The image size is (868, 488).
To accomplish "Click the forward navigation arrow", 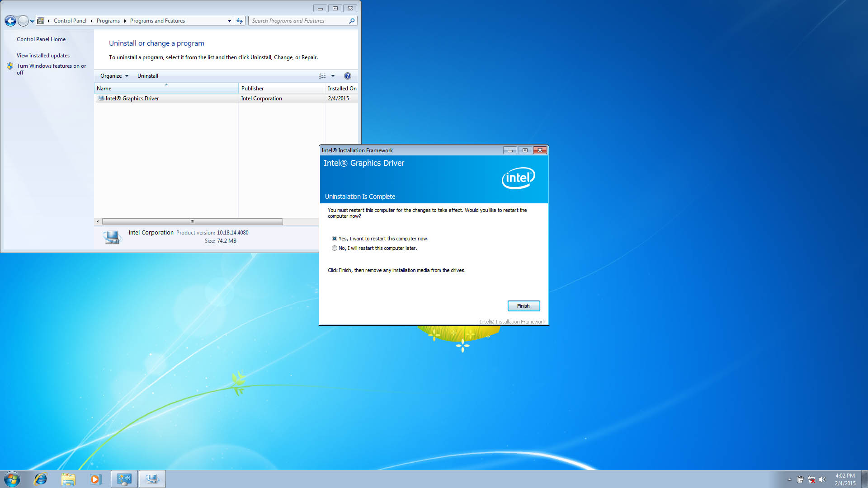I will pyautogui.click(x=23, y=21).
